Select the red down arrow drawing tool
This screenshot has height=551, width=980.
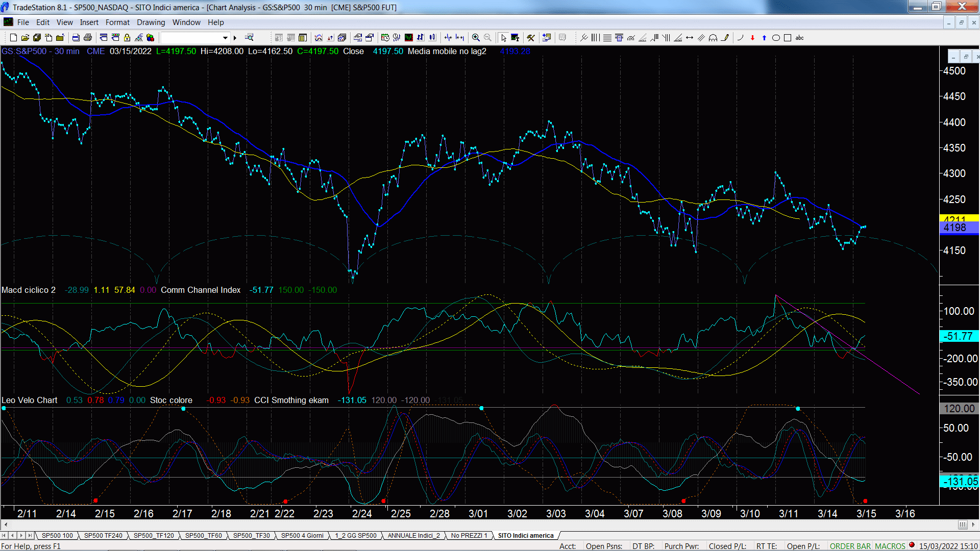(x=752, y=38)
